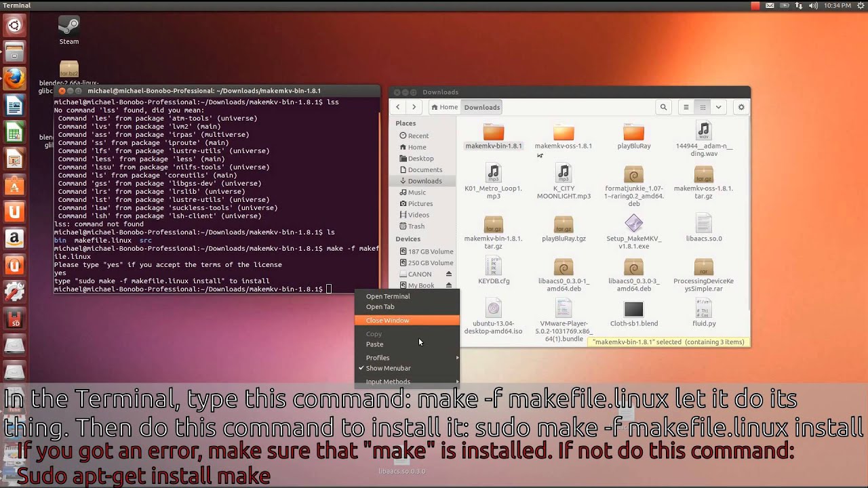This screenshot has width=868, height=488.
Task: Eject the My Book device
Action: click(448, 285)
